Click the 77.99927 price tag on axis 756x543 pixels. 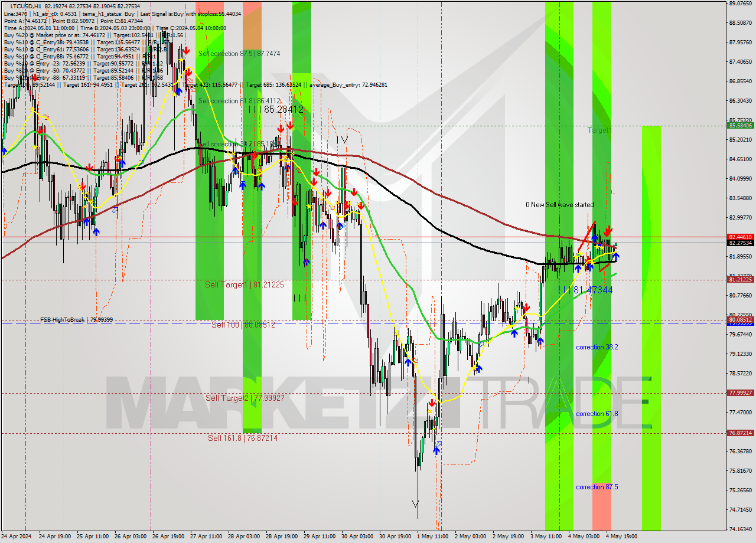(x=741, y=393)
